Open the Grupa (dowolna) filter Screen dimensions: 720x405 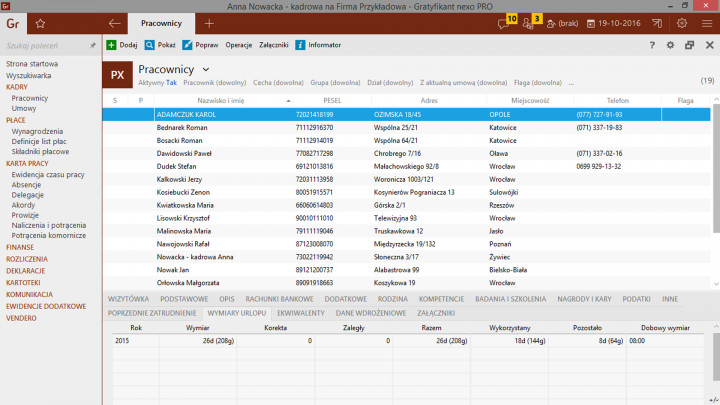(335, 83)
